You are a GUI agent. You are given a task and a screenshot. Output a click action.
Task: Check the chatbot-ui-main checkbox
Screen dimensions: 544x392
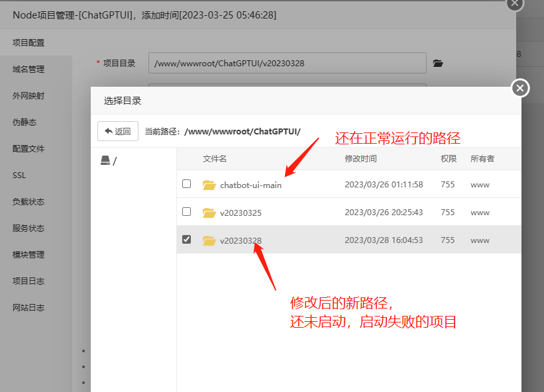[x=187, y=183]
